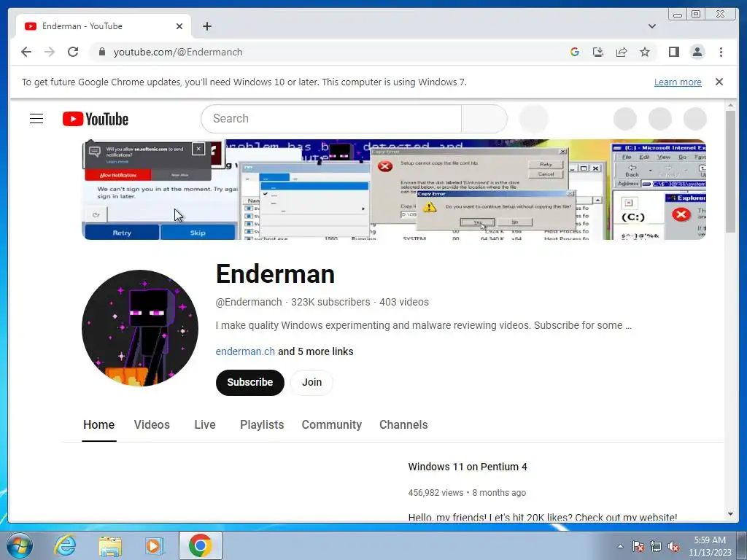The width and height of the screenshot is (747, 560).
Task: Subscribe to the Enderman channel
Action: [250, 382]
